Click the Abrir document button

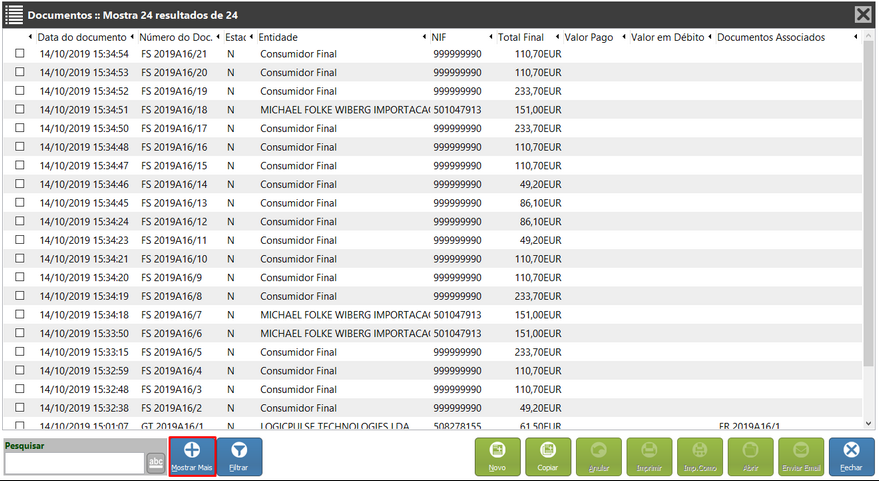point(750,456)
